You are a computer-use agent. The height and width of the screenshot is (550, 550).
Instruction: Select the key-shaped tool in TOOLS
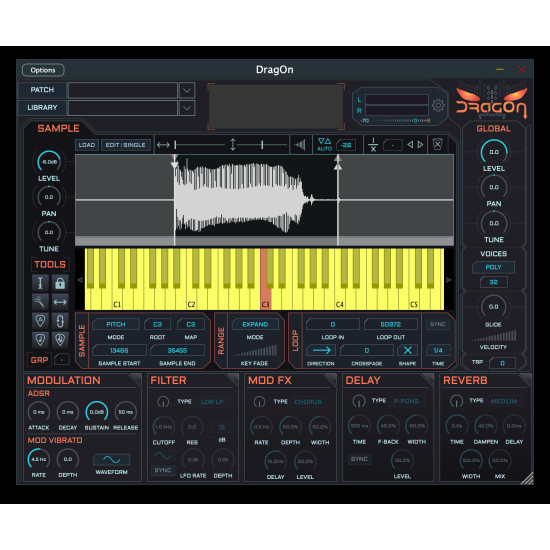[x=40, y=302]
